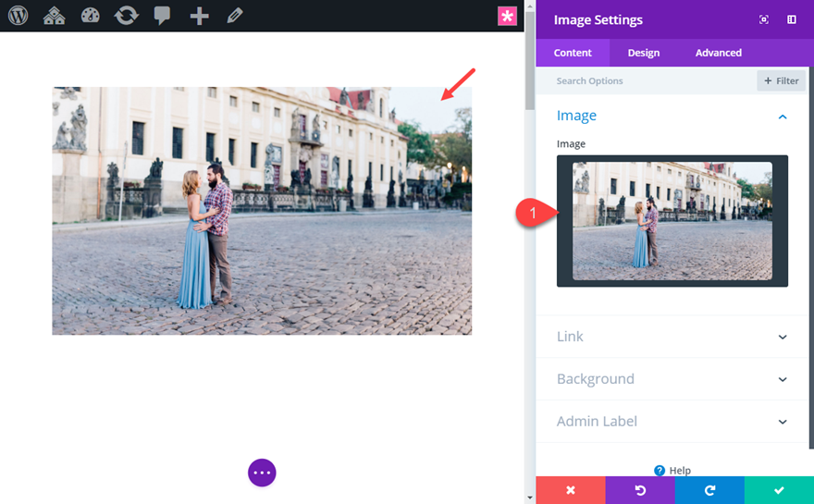
Task: Expand the Link section
Action: pyautogui.click(x=672, y=337)
